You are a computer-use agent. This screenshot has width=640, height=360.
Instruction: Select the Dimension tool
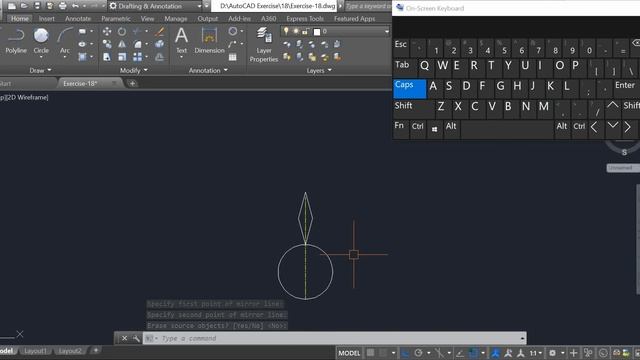click(x=209, y=40)
